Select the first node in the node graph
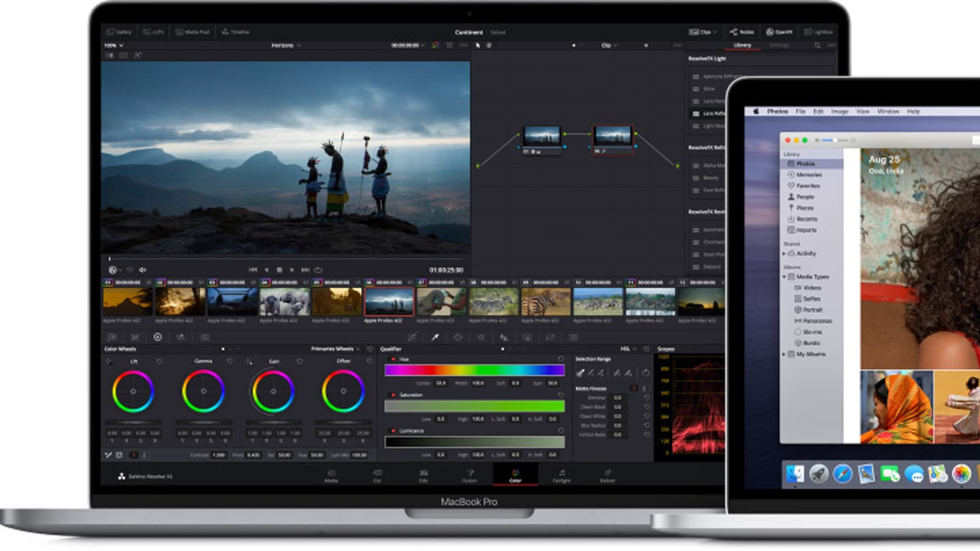 [x=542, y=140]
